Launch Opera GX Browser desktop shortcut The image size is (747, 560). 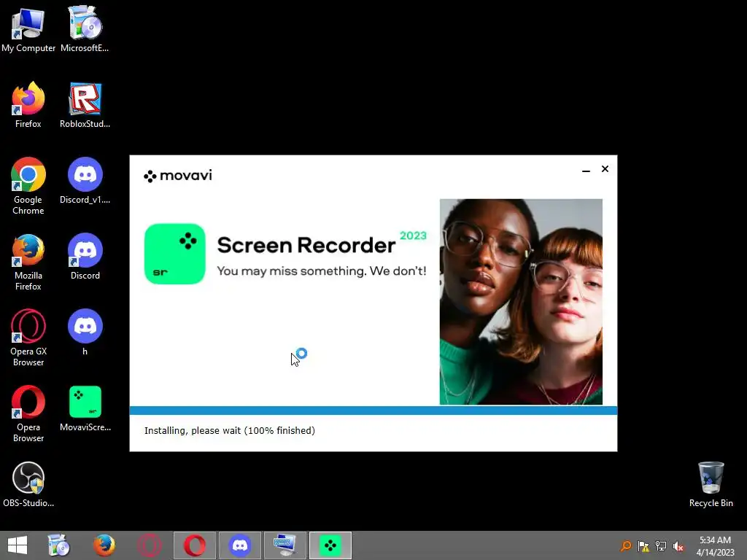[x=28, y=338]
